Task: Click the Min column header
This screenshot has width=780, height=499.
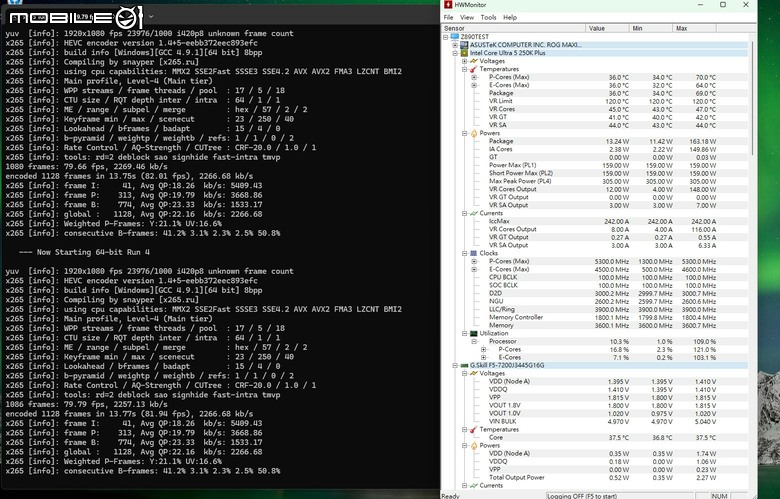Action: tap(651, 28)
